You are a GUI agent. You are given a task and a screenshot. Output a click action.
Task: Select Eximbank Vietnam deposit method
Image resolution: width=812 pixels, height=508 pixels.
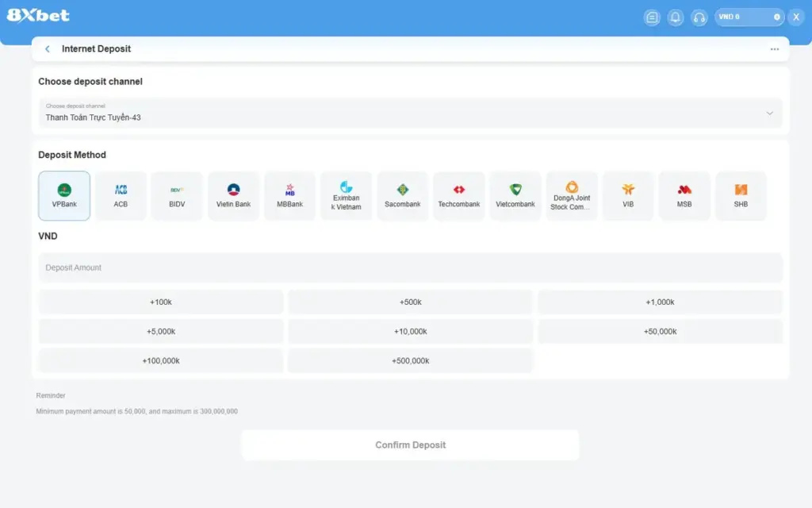pos(347,196)
